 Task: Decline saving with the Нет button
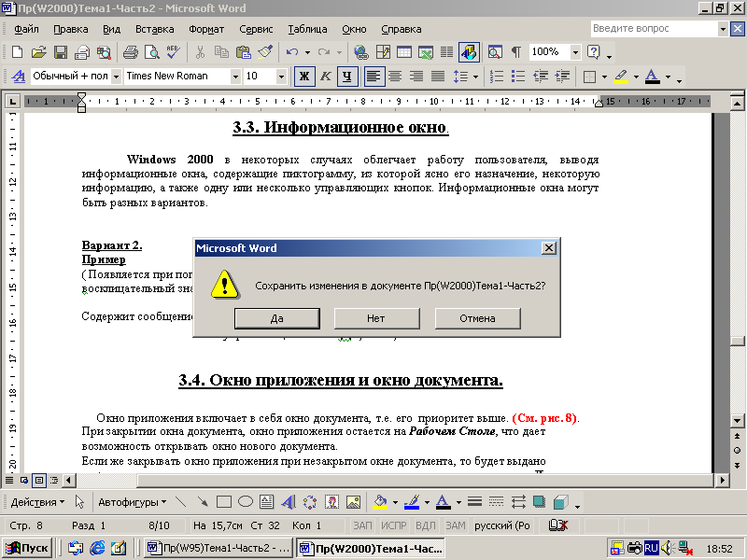[376, 318]
